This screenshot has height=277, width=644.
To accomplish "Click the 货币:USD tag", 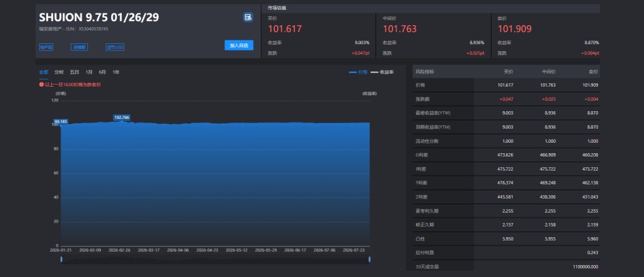I will 115,48.
